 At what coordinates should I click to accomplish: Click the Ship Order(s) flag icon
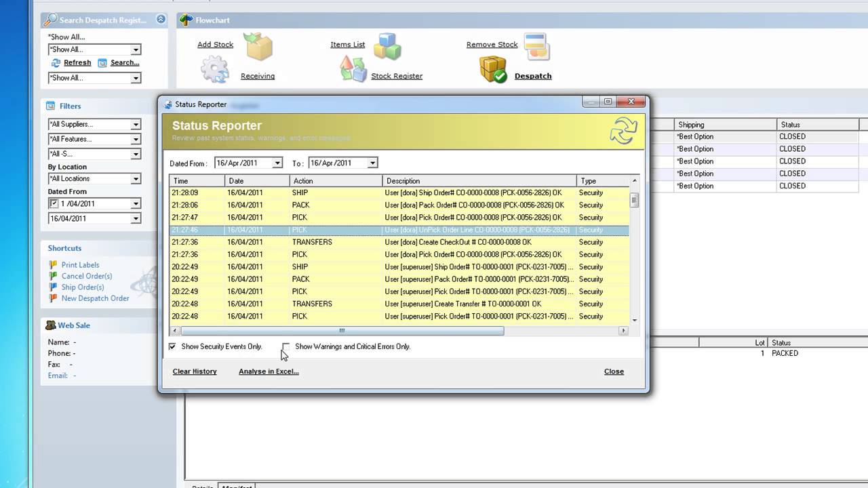pyautogui.click(x=53, y=287)
